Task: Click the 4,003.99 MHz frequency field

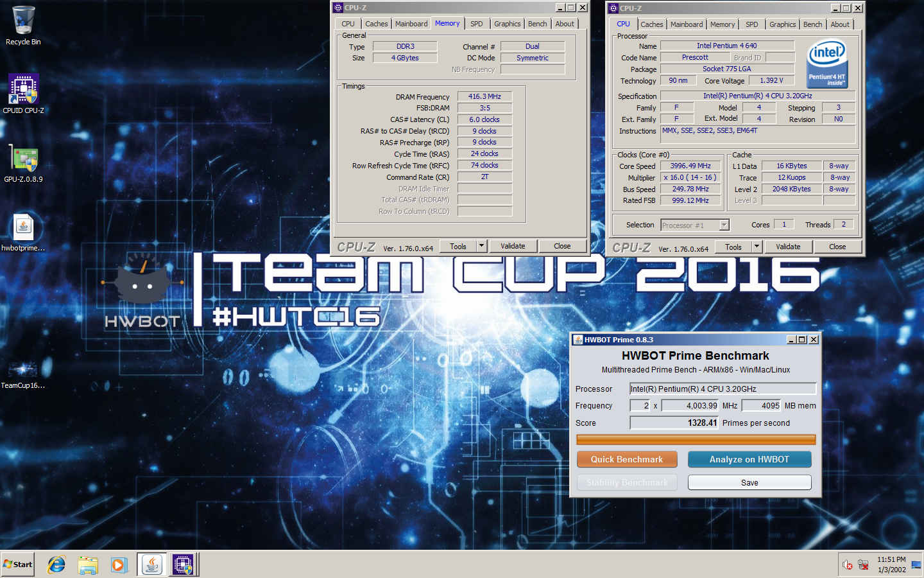Action: pos(690,405)
